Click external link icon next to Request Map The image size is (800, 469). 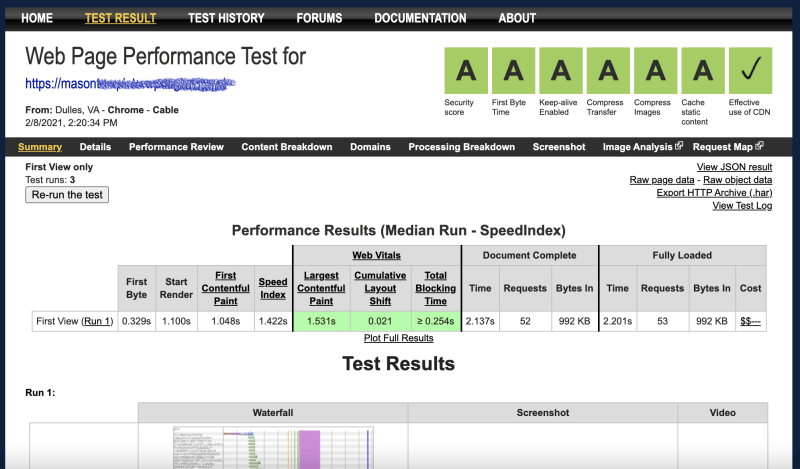759,146
